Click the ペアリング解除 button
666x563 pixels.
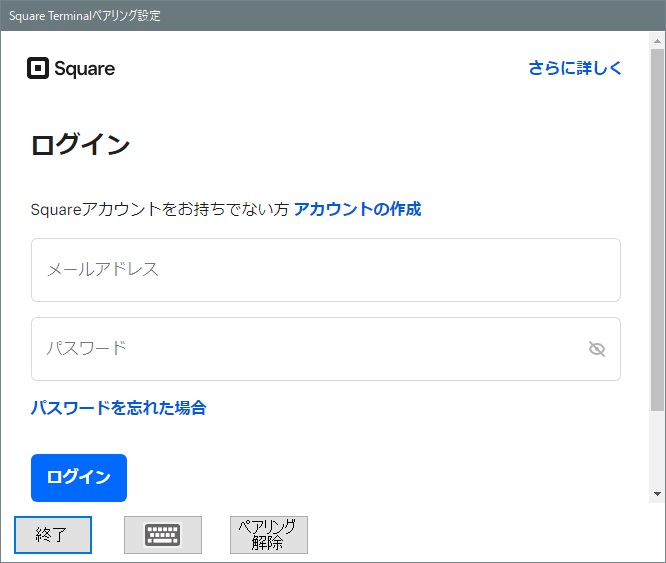click(268, 535)
